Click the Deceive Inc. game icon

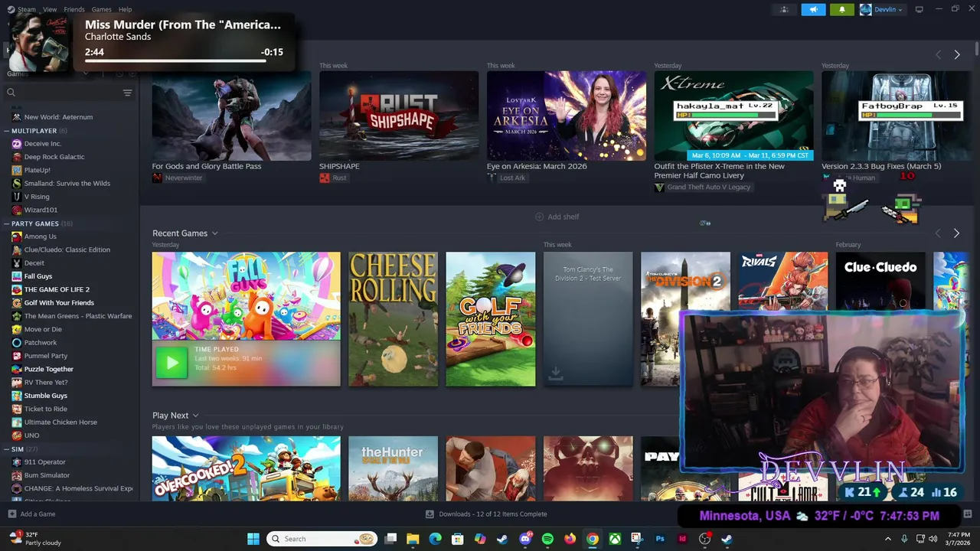17,143
